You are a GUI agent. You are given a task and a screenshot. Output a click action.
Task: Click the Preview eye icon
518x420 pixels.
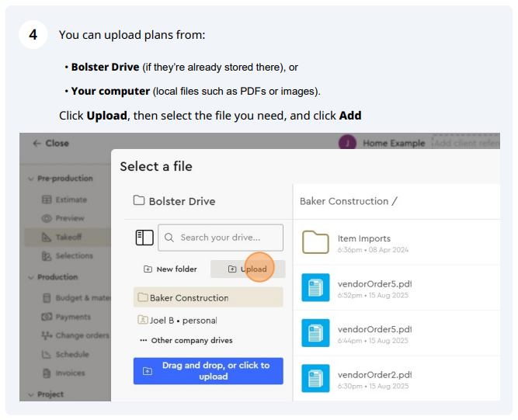[47, 218]
